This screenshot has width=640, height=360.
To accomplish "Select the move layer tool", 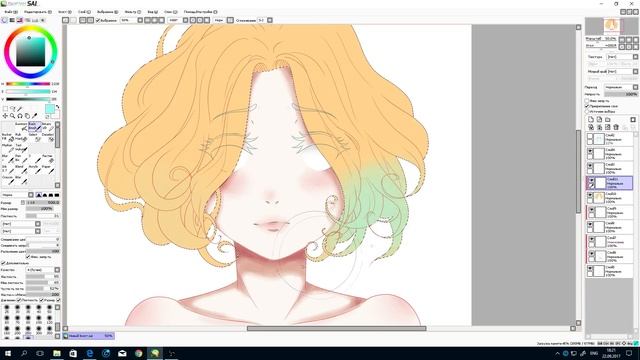I will pos(5,116).
